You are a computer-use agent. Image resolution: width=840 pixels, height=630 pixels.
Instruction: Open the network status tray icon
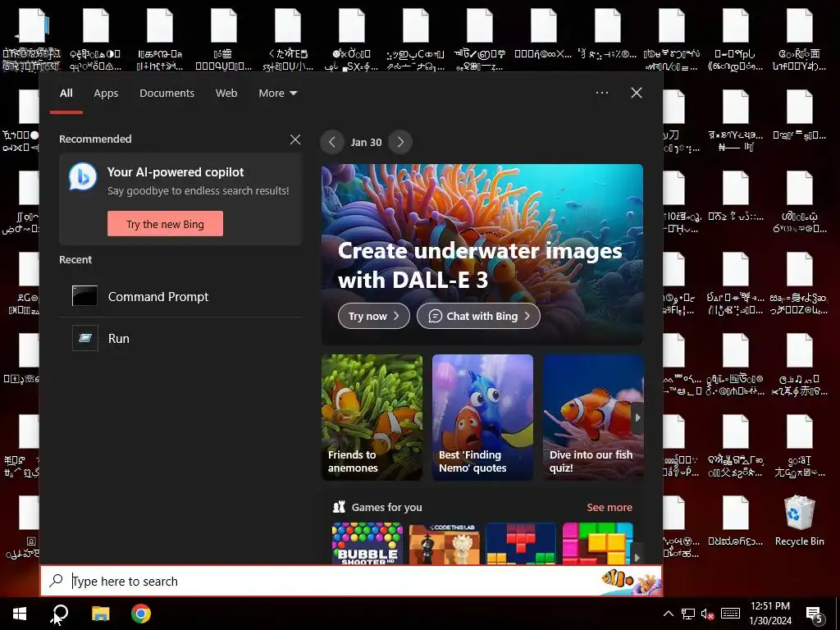pyautogui.click(x=688, y=614)
